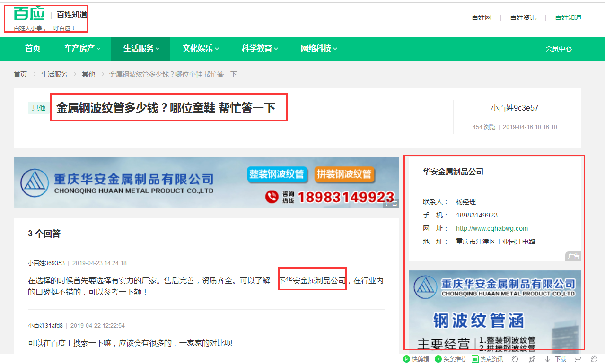The width and height of the screenshot is (605, 364).
Task: Expand the 网络科技 dropdown menu
Action: pos(319,48)
